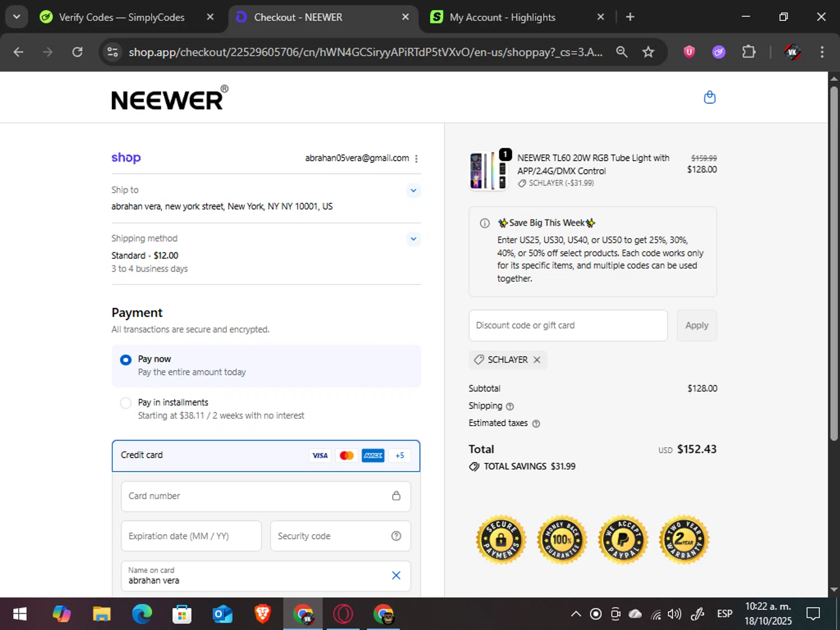The width and height of the screenshot is (840, 630).
Task: Open the tab search dropdown arrow
Action: [16, 17]
